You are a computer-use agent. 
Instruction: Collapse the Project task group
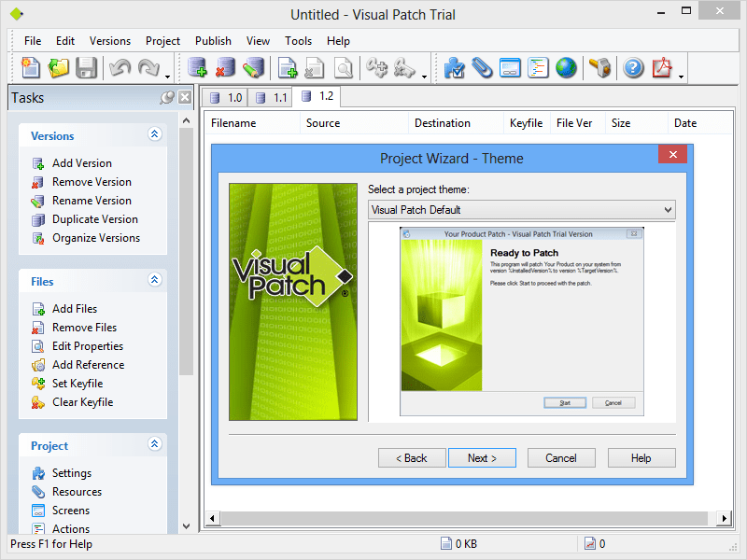155,445
